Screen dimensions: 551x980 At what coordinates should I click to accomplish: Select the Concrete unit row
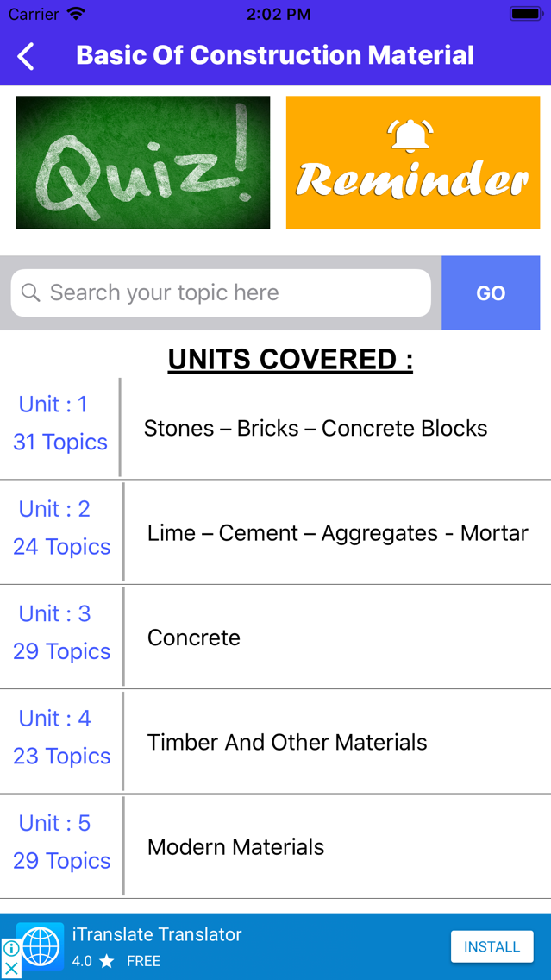pos(276,638)
